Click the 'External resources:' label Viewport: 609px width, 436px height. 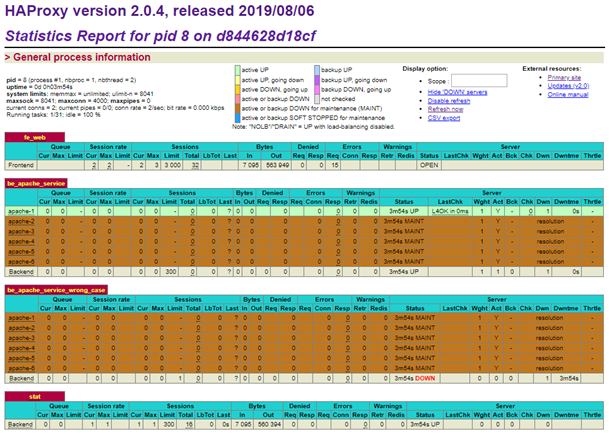pyautogui.click(x=552, y=69)
